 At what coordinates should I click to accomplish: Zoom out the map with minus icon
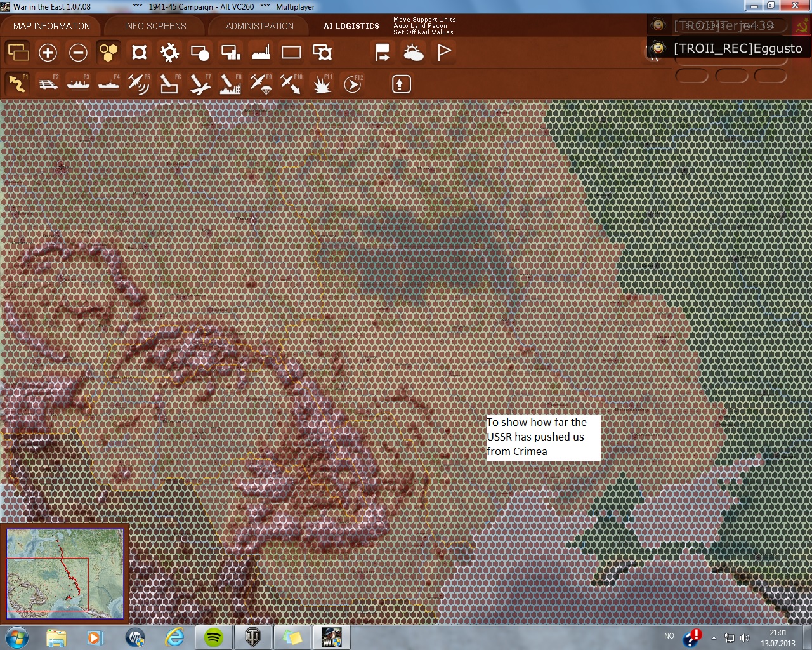[78, 52]
